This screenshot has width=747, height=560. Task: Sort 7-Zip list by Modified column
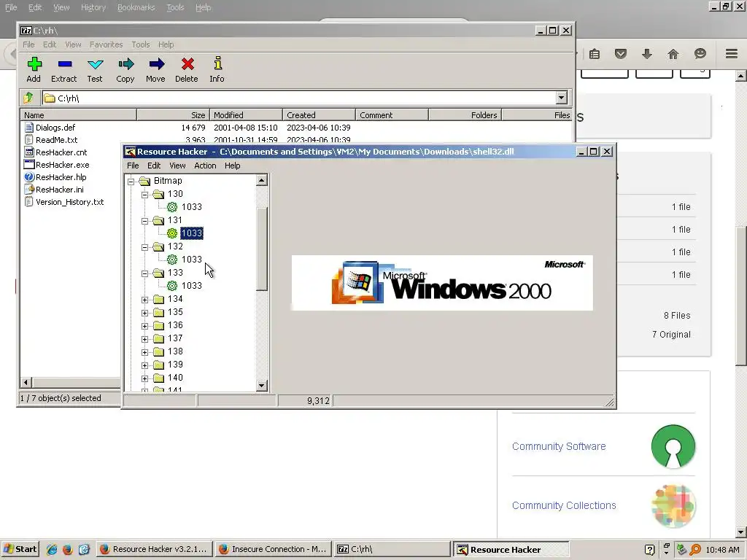pos(247,114)
